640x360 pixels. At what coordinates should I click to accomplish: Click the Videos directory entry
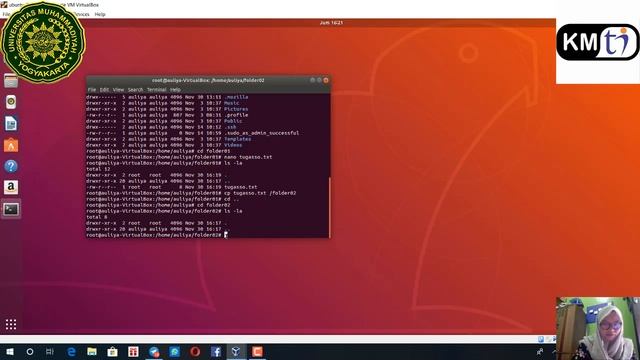click(x=233, y=145)
